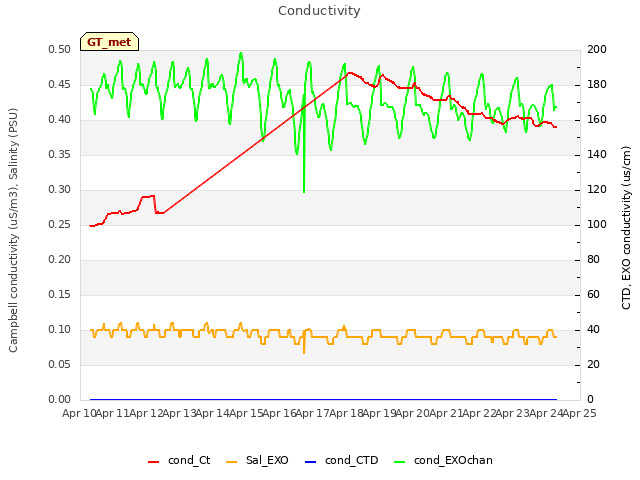Click the 200 right axis tick label
640x480 pixels.
point(597,49)
